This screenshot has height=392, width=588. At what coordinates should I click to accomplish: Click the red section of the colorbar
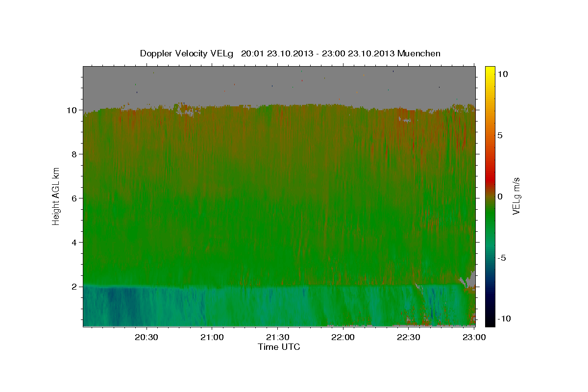click(490, 179)
